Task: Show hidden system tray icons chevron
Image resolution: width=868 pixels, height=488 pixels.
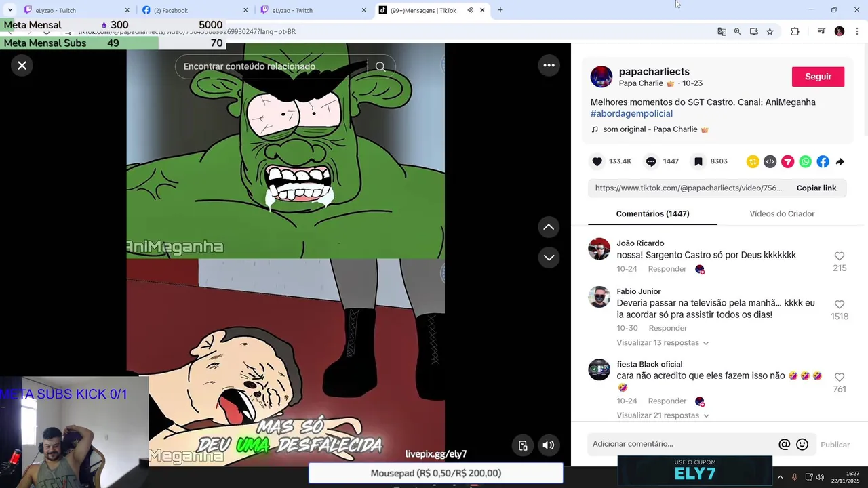Action: coord(780,477)
